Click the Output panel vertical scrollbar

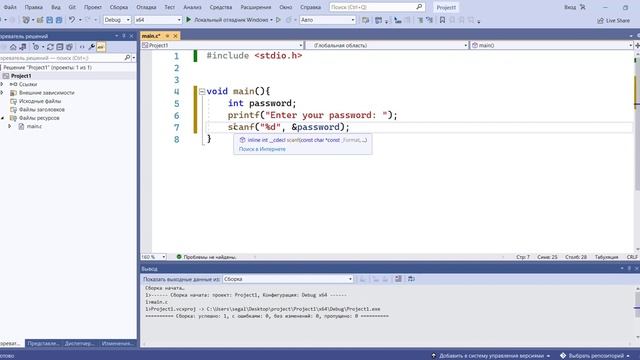pos(637,313)
